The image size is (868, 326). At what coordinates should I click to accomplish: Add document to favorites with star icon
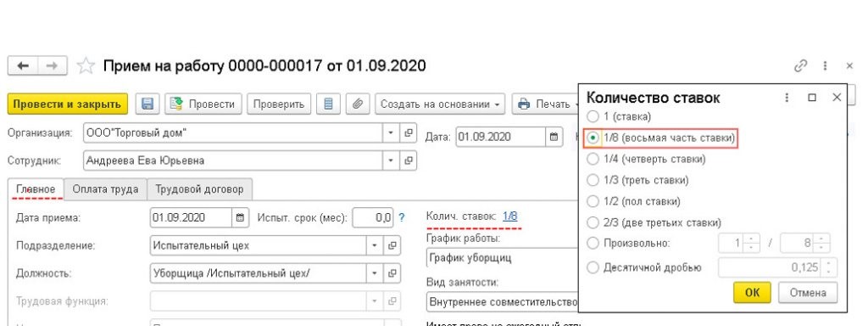click(x=86, y=66)
